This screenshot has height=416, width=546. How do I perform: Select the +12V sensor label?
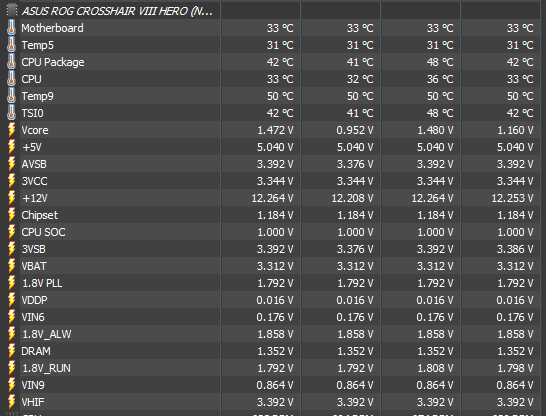click(x=34, y=198)
